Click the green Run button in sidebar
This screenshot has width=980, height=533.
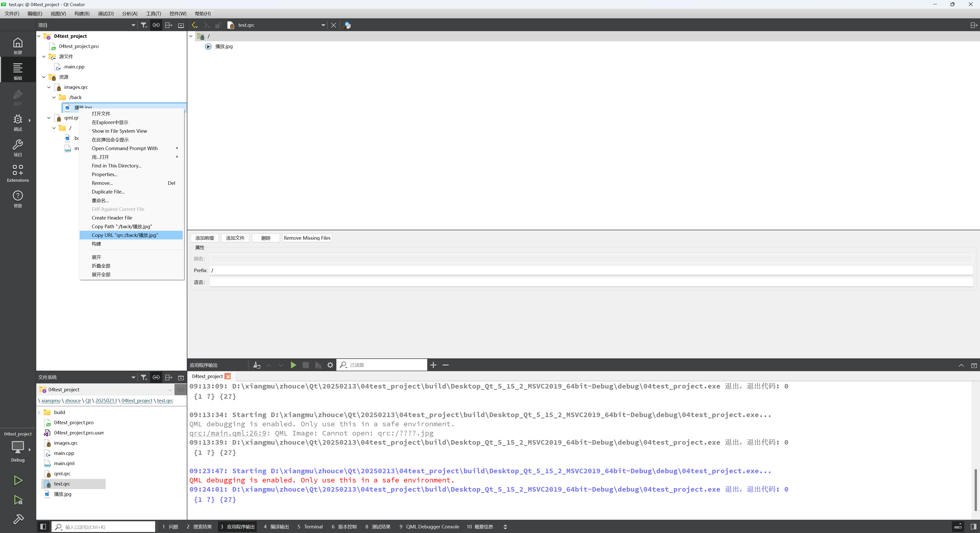[18, 480]
